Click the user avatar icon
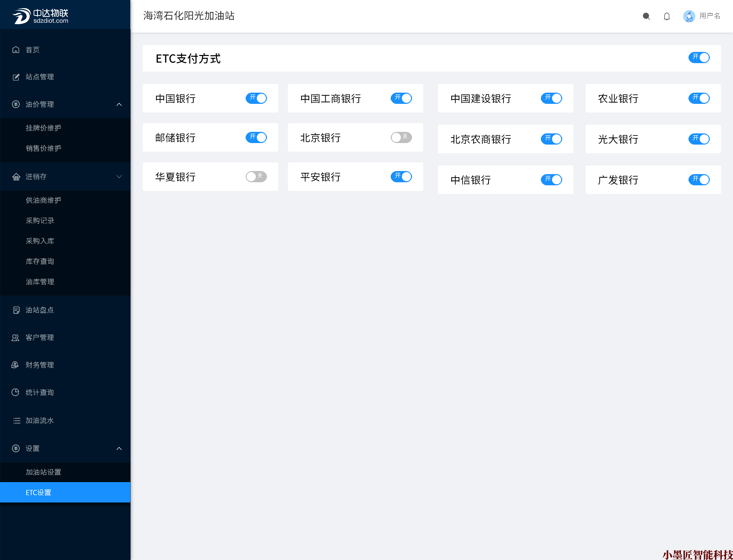733x560 pixels. [x=689, y=16]
